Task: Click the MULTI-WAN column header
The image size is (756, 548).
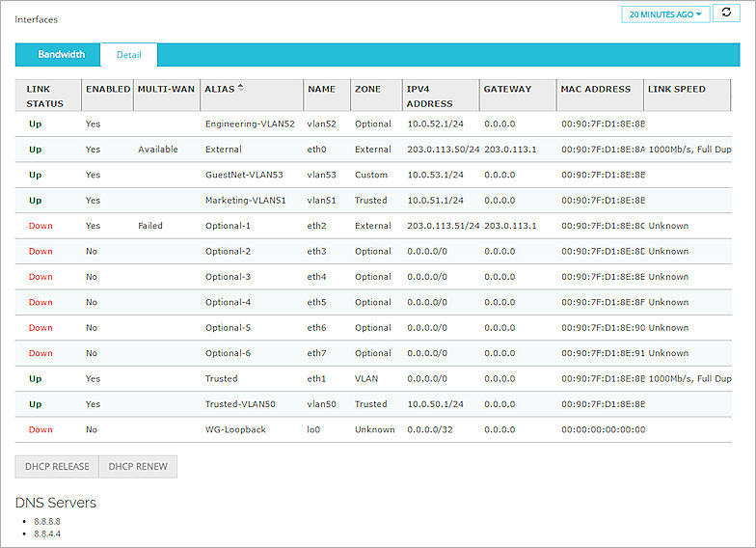Action: 166,96
